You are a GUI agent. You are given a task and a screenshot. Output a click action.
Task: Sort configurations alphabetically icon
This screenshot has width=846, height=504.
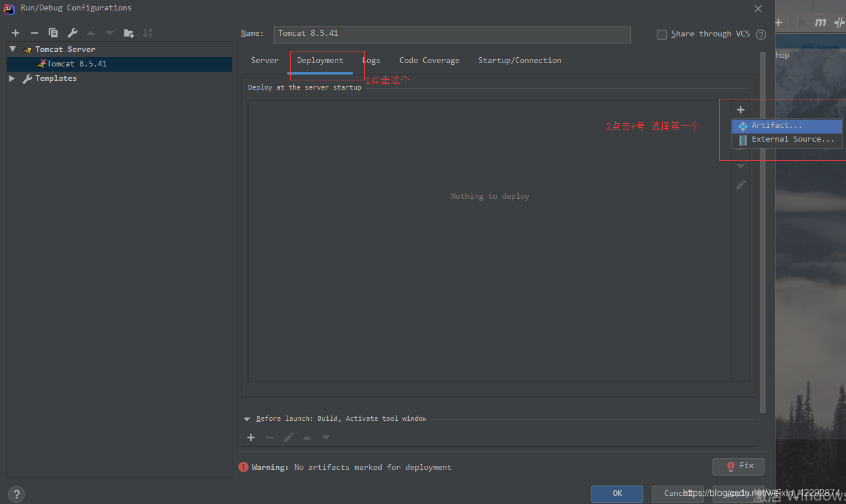pos(148,33)
